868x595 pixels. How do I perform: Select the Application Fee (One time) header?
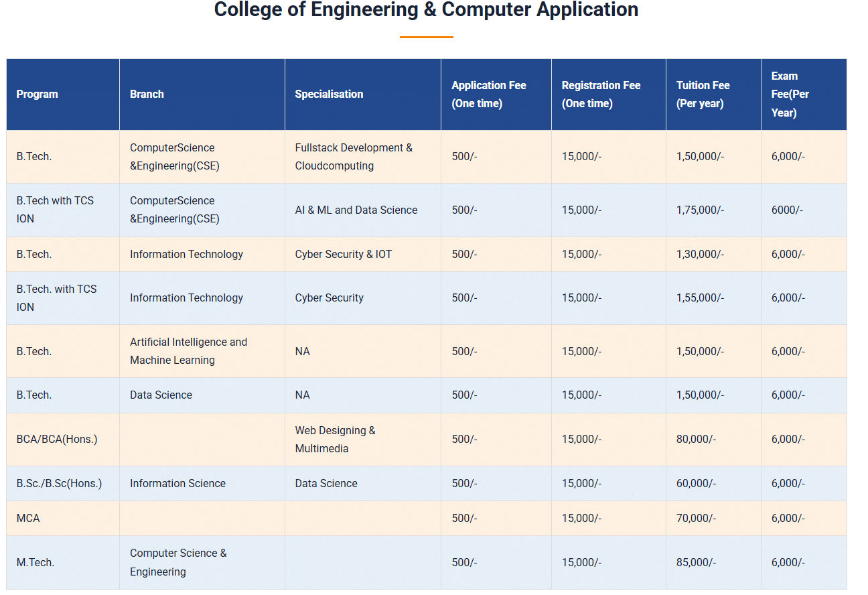point(488,94)
